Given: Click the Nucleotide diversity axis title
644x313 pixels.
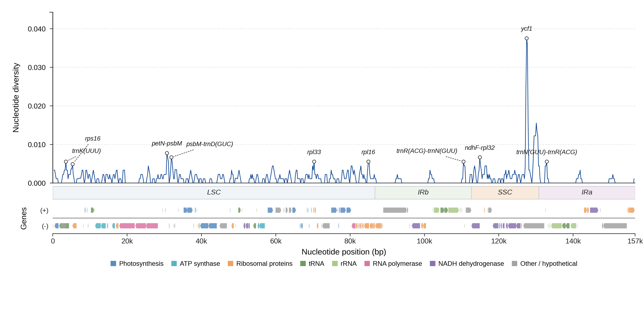Looking at the screenshot, I should [16, 98].
